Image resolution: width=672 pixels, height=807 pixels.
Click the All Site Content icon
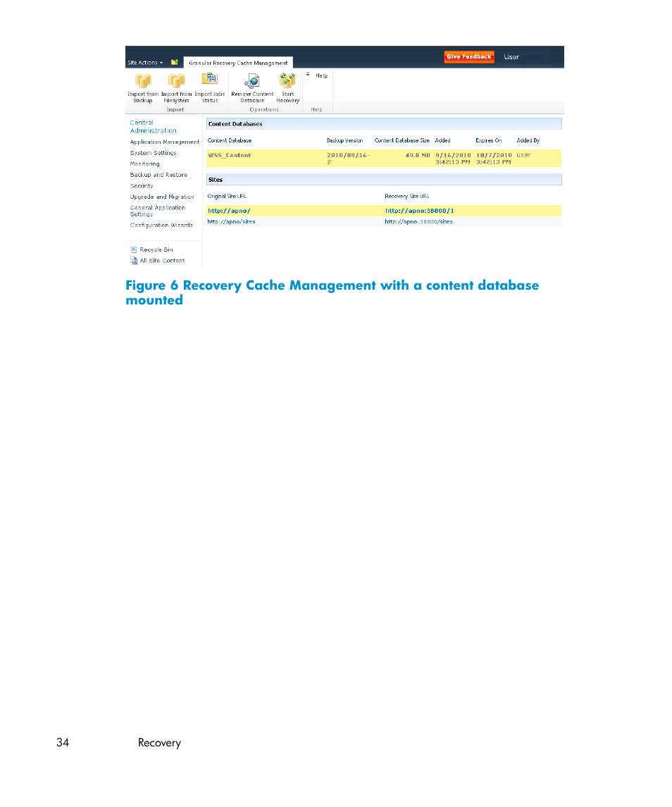134,260
